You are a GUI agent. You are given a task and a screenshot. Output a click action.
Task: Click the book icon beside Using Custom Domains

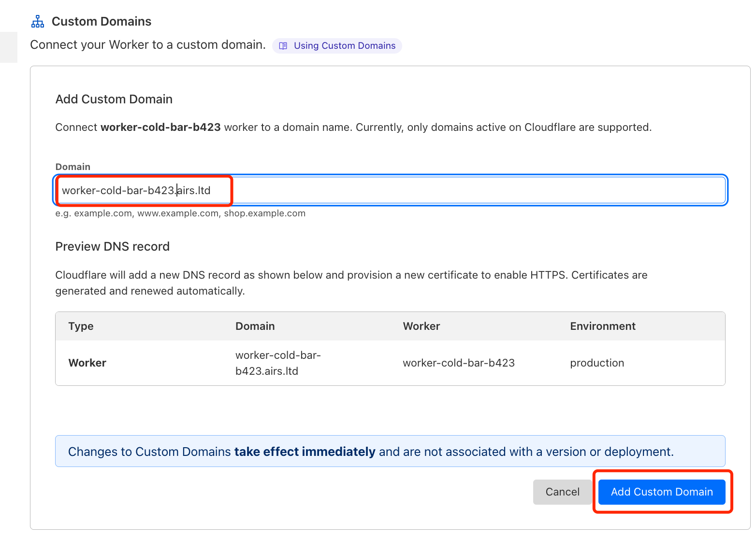283,46
